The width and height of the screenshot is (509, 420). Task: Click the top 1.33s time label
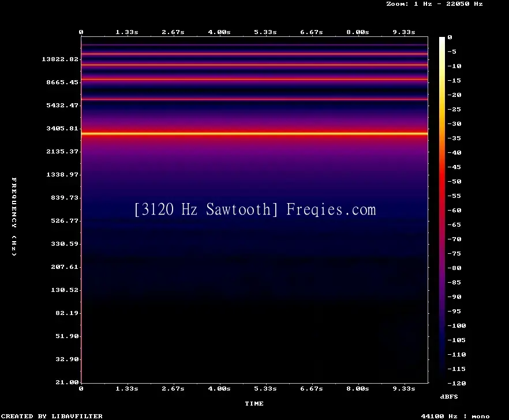(x=127, y=32)
